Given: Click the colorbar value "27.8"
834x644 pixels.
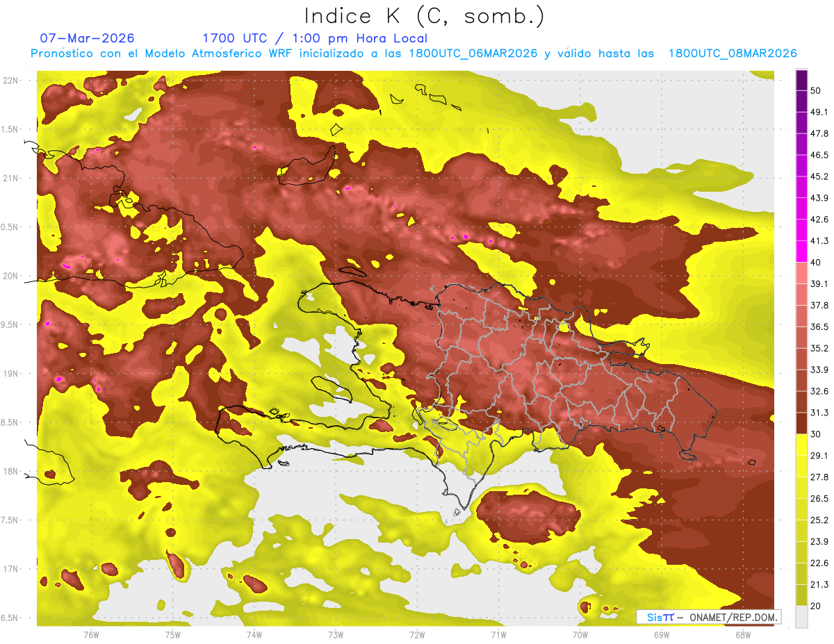Looking at the screenshot, I should coord(819,477).
